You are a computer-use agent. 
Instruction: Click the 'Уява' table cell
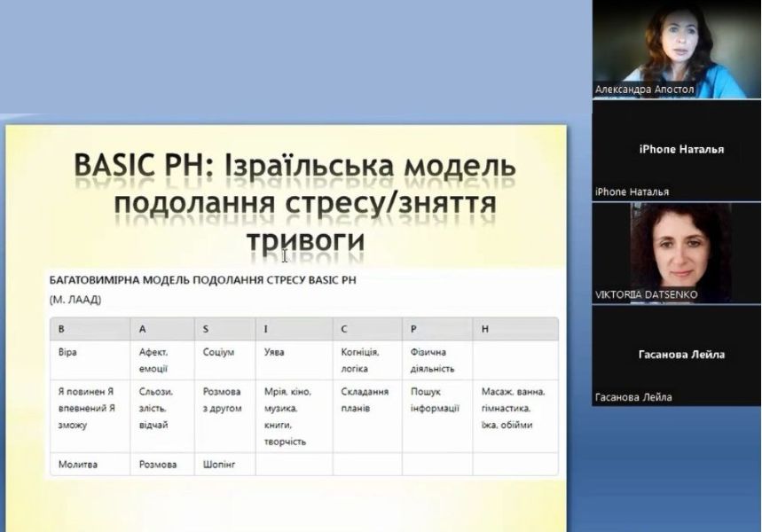coord(294,360)
